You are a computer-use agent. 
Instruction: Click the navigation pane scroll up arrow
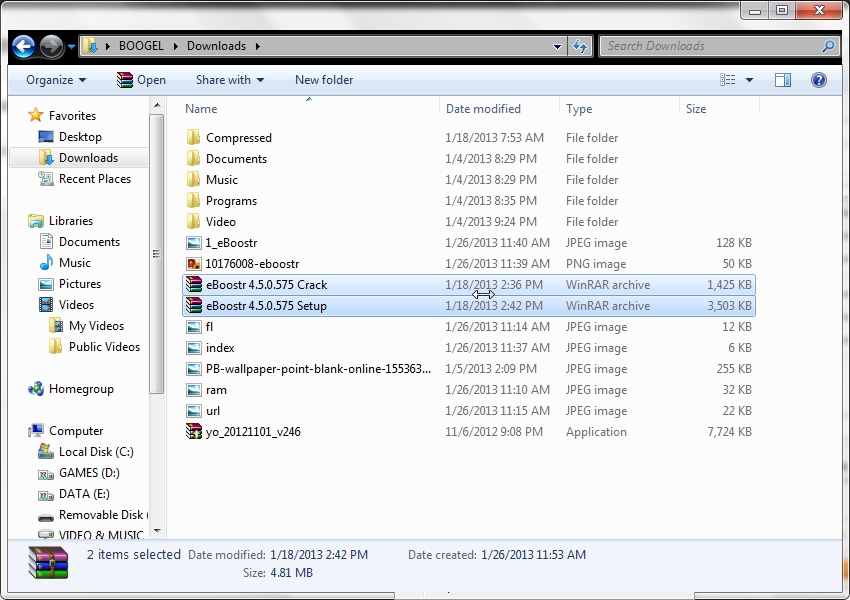point(157,106)
